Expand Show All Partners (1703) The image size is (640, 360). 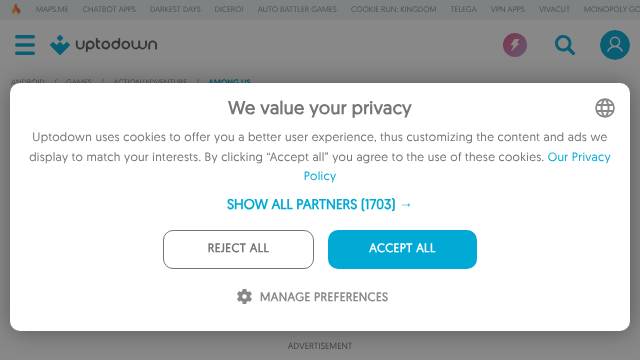pyautogui.click(x=319, y=204)
